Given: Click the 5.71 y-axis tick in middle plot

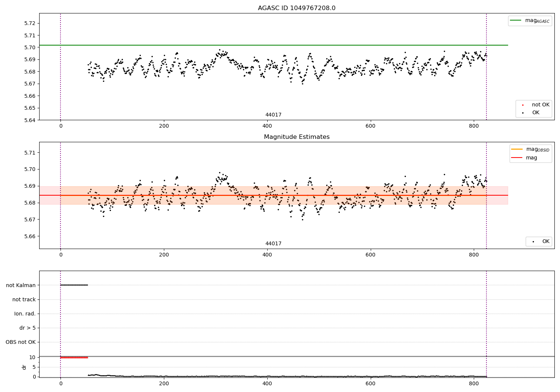Looking at the screenshot, I should [30, 153].
